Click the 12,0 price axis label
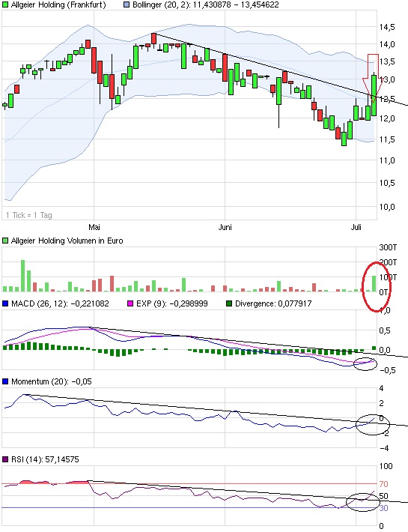Screen dimensions: 408x532 click(x=387, y=118)
